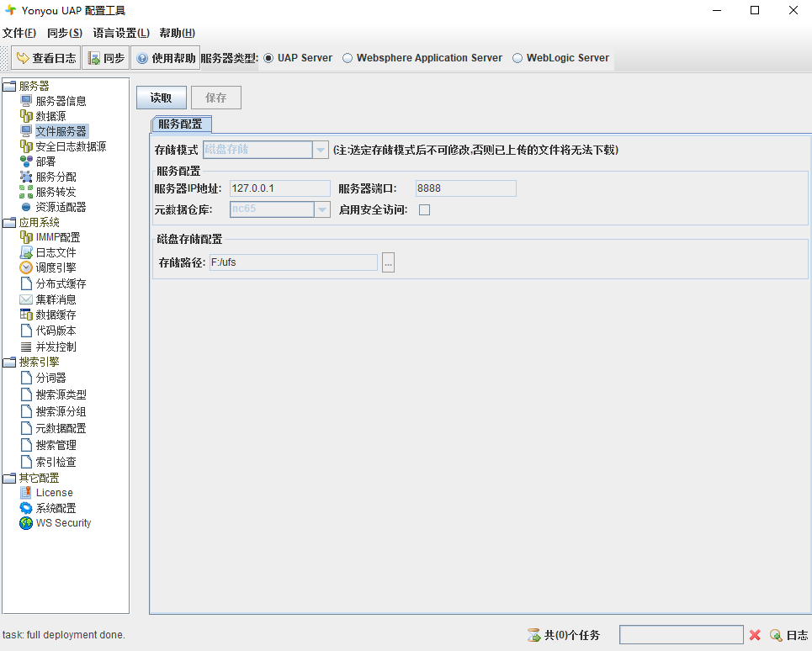This screenshot has width=812, height=651.
Task: Click the 保存 button
Action: tap(216, 98)
